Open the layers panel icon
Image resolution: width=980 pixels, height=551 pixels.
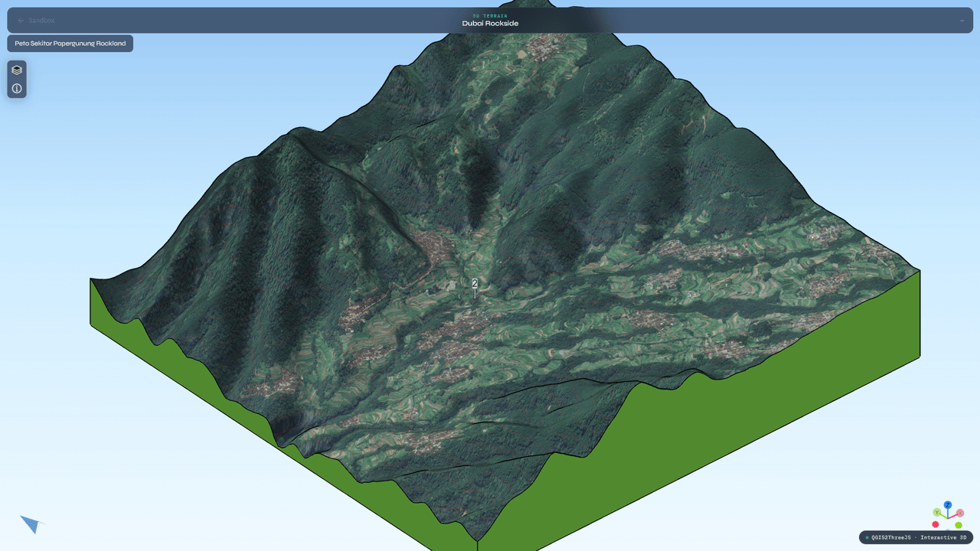17,70
